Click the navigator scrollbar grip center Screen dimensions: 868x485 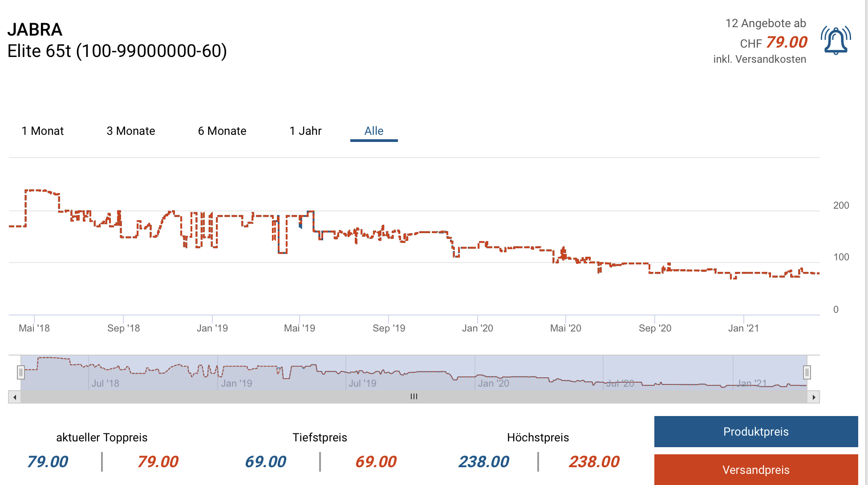(414, 397)
